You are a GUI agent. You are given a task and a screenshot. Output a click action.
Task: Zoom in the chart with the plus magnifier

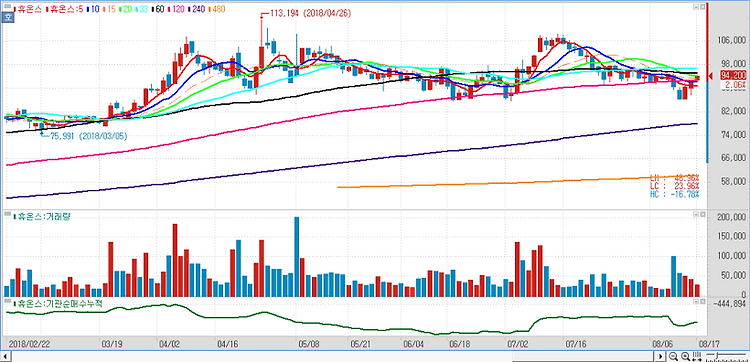[x=685, y=356]
